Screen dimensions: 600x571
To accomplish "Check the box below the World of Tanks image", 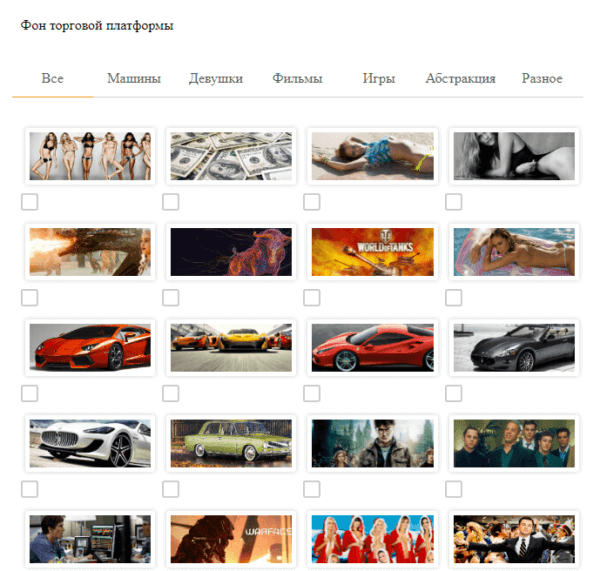I will 312,298.
